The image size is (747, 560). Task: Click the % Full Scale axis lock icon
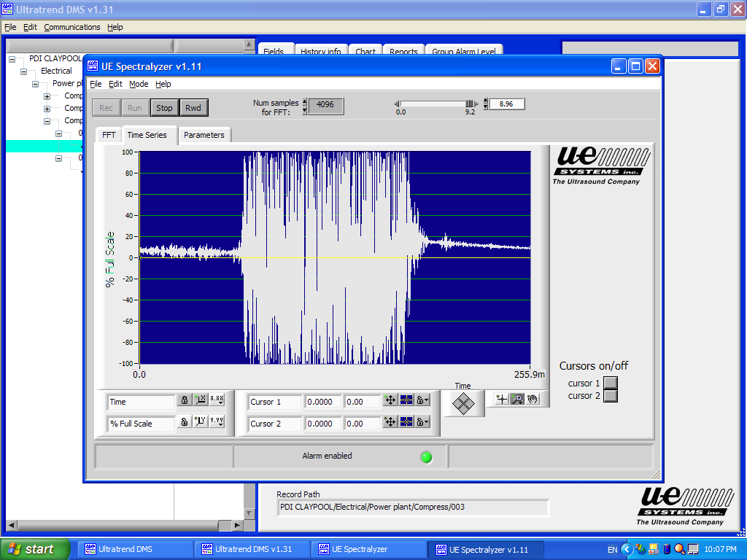click(185, 421)
